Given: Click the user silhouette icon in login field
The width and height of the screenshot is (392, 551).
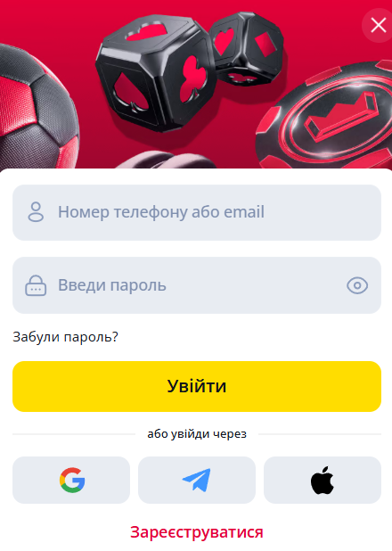Looking at the screenshot, I should pos(36,212).
